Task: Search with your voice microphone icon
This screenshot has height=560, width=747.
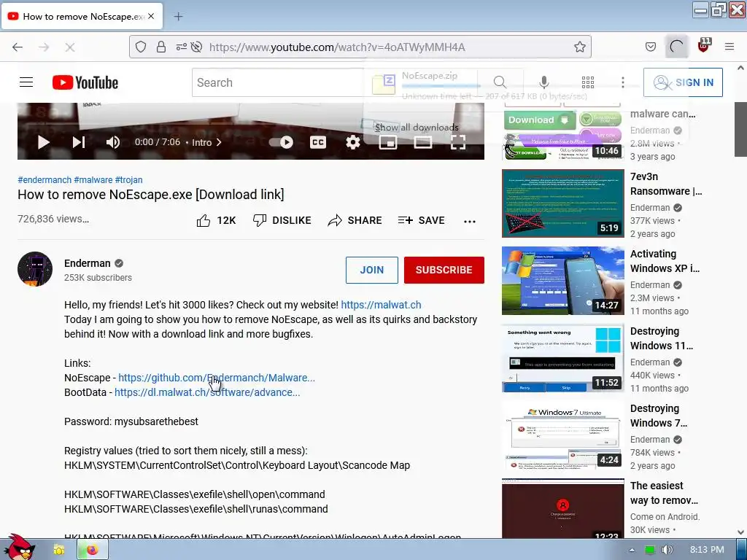Action: (543, 82)
